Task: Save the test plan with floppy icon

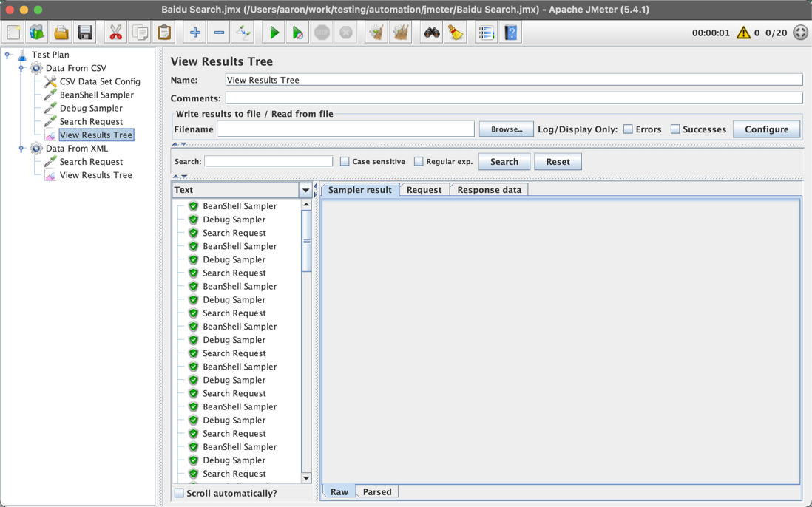Action: click(x=85, y=33)
